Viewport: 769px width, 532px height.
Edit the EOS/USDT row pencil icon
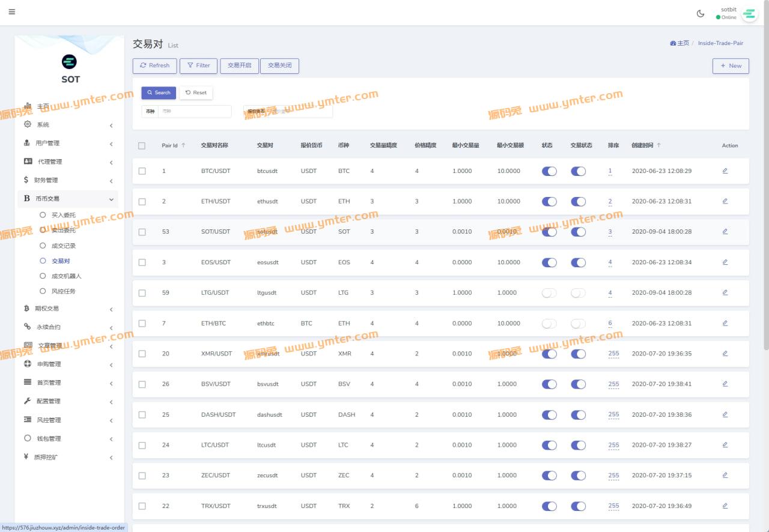pyautogui.click(x=725, y=262)
